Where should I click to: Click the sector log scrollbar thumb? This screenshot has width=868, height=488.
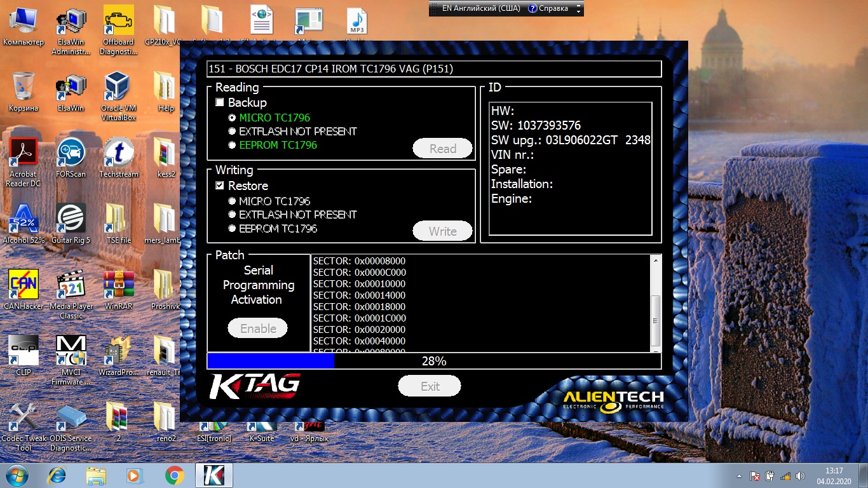coord(656,322)
